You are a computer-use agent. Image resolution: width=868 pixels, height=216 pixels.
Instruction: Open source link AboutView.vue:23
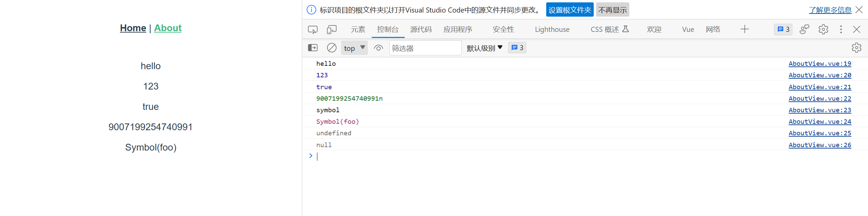click(x=820, y=110)
